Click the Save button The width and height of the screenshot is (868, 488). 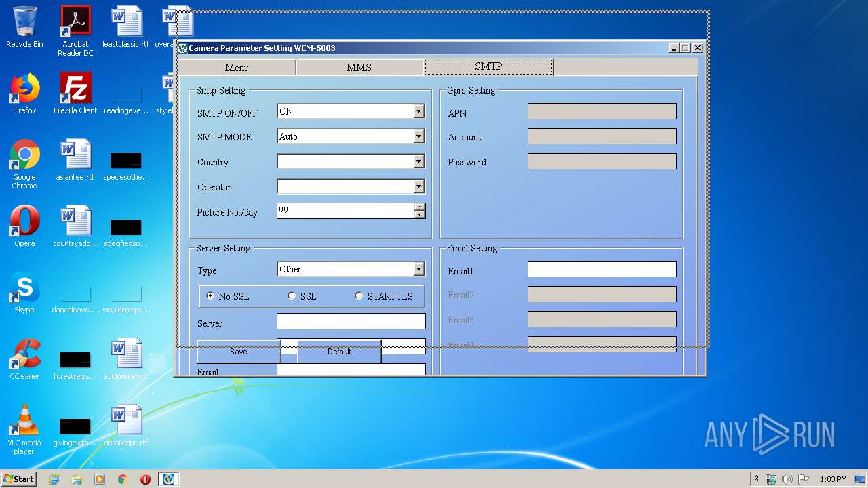coord(239,352)
